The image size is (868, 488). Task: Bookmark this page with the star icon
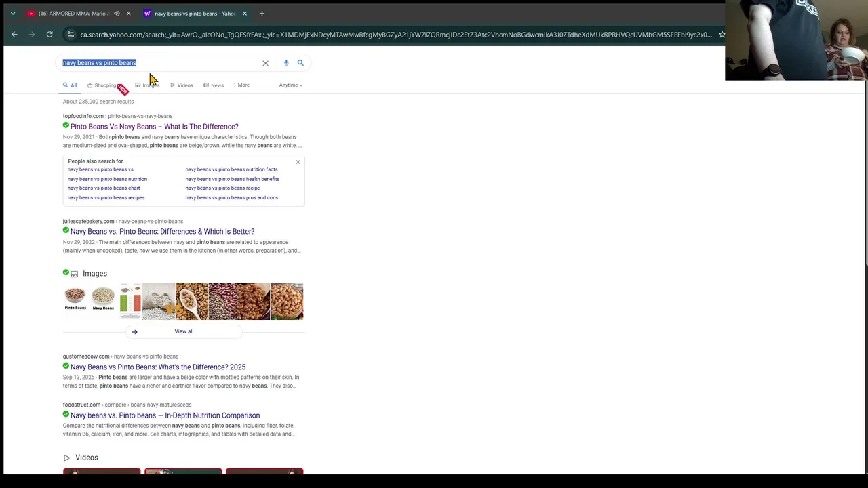pyautogui.click(x=722, y=35)
